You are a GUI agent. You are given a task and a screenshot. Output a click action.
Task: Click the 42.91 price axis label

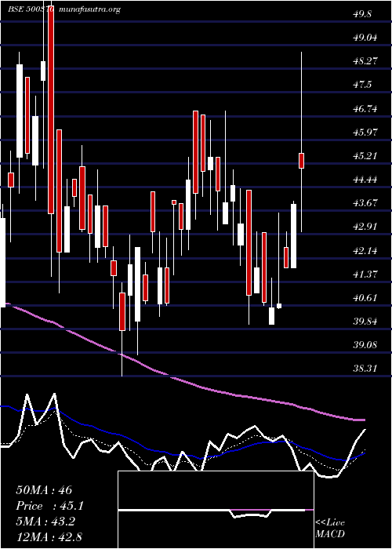pos(365,227)
